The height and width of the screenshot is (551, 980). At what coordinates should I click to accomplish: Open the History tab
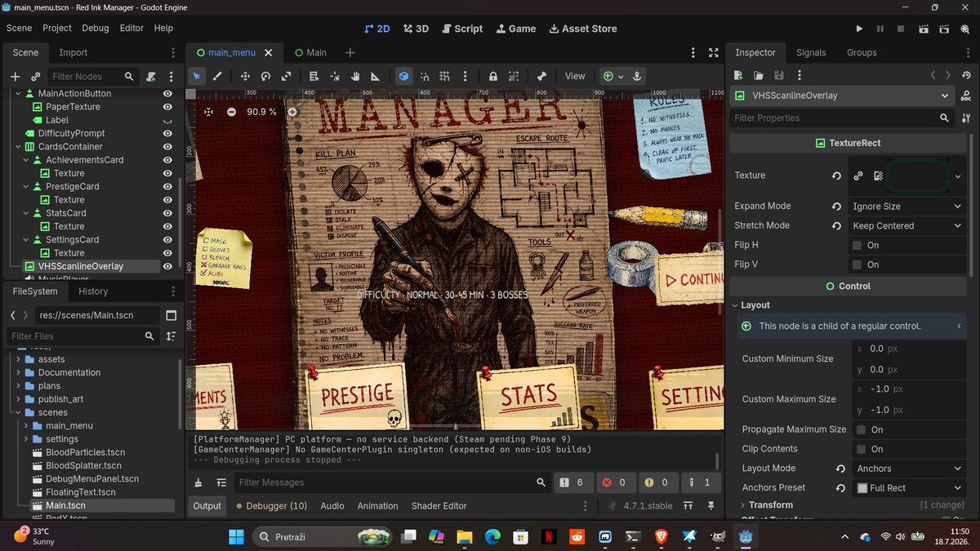point(93,291)
